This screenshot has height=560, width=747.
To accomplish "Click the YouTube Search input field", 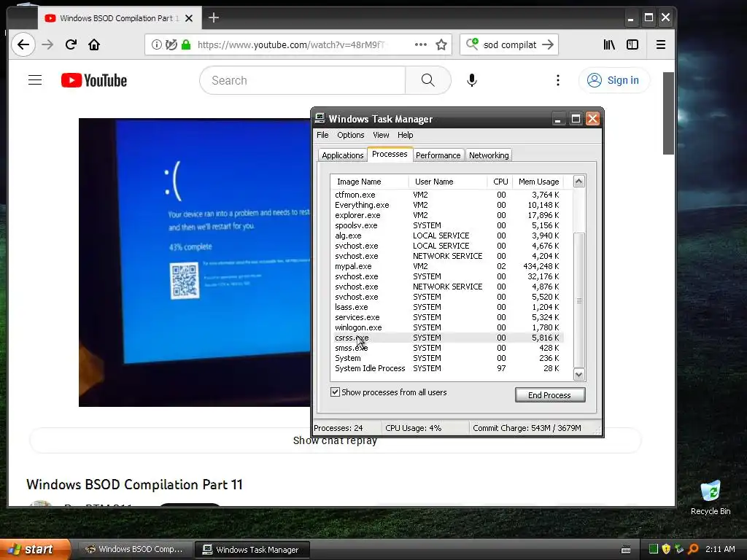I will tap(303, 80).
